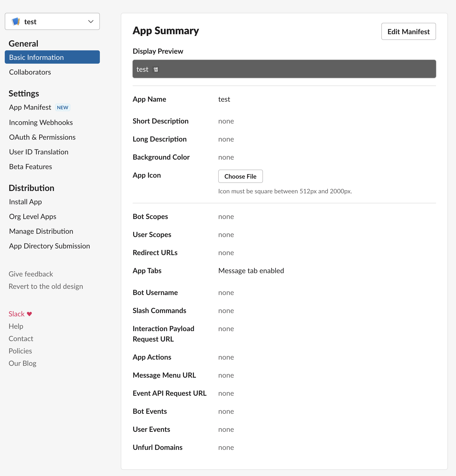
Task: Click Background Color label
Action: click(161, 157)
